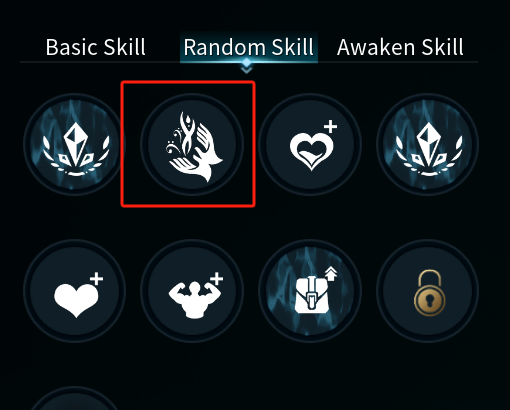Click the red selection frame around hands skill
Screen dimensions: 510x410
coord(188,144)
